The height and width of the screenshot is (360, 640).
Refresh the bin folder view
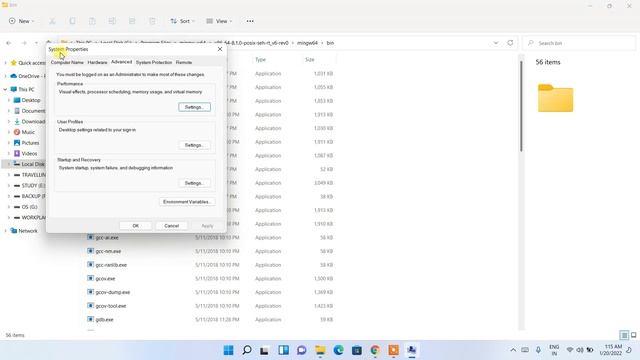coord(510,43)
